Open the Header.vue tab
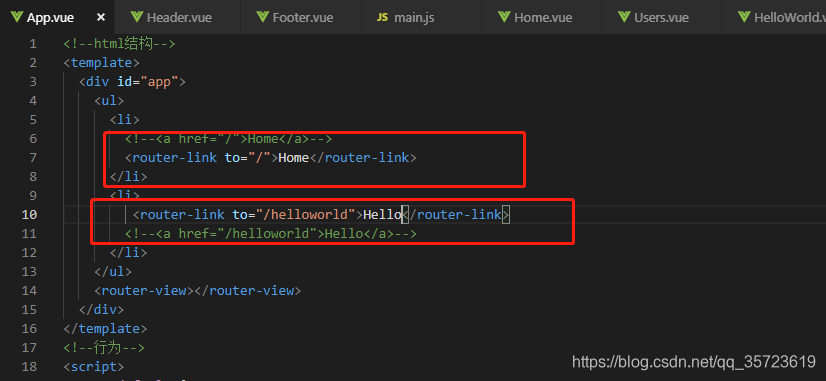Viewport: 826px width, 381px height. point(178,17)
